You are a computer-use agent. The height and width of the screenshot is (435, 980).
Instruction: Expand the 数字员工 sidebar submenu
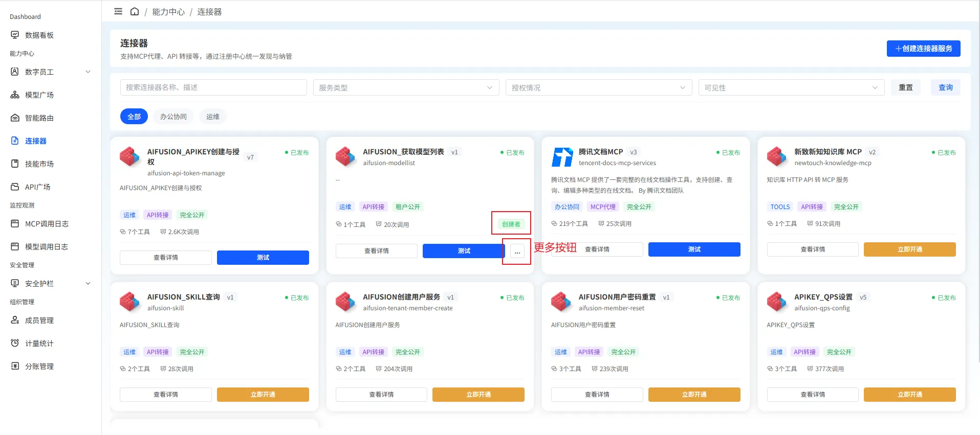(88, 72)
